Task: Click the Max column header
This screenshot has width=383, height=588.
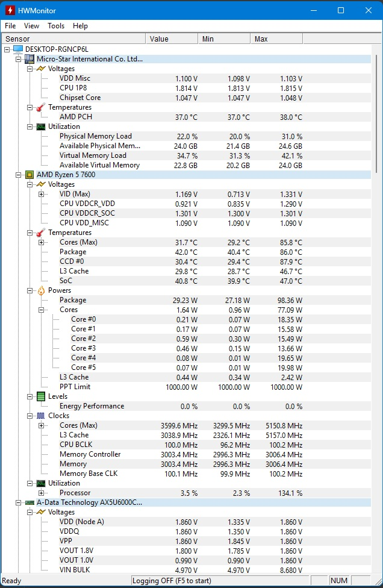Action: [x=276, y=39]
